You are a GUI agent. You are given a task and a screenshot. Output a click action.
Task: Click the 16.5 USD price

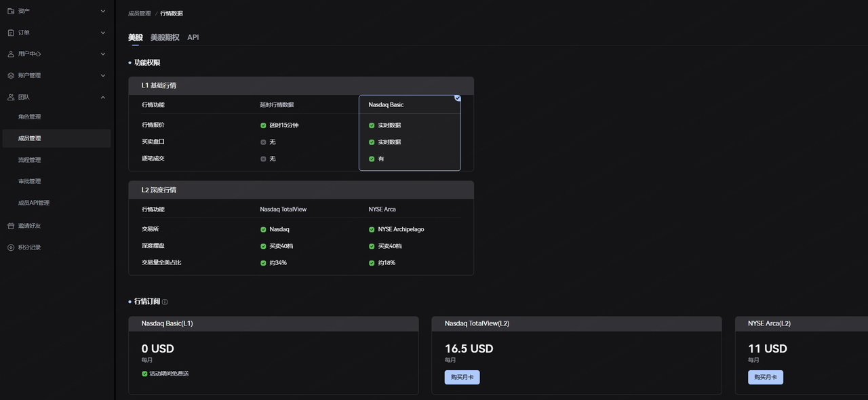click(469, 348)
